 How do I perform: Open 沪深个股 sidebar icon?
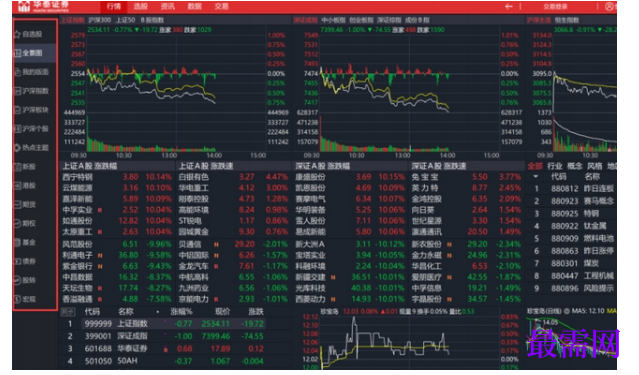[18, 129]
